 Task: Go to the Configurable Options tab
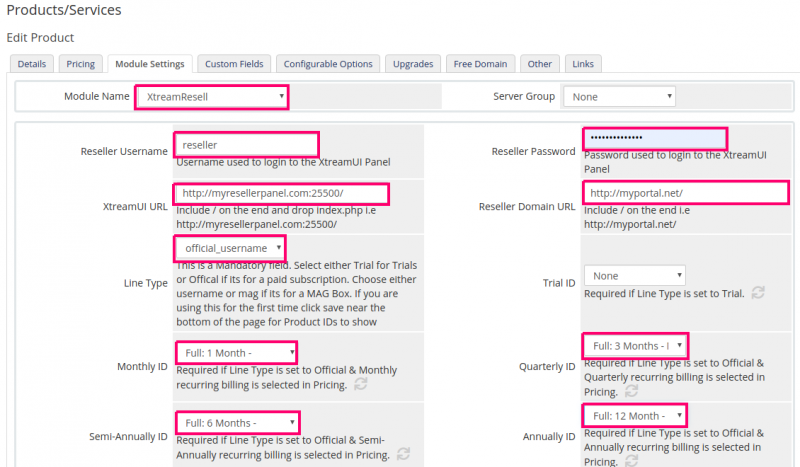[328, 64]
